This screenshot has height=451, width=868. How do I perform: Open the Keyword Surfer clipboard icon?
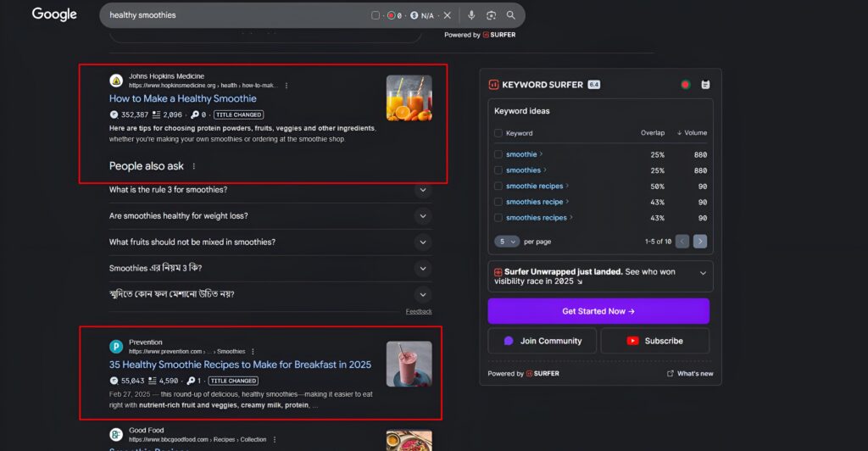point(705,85)
